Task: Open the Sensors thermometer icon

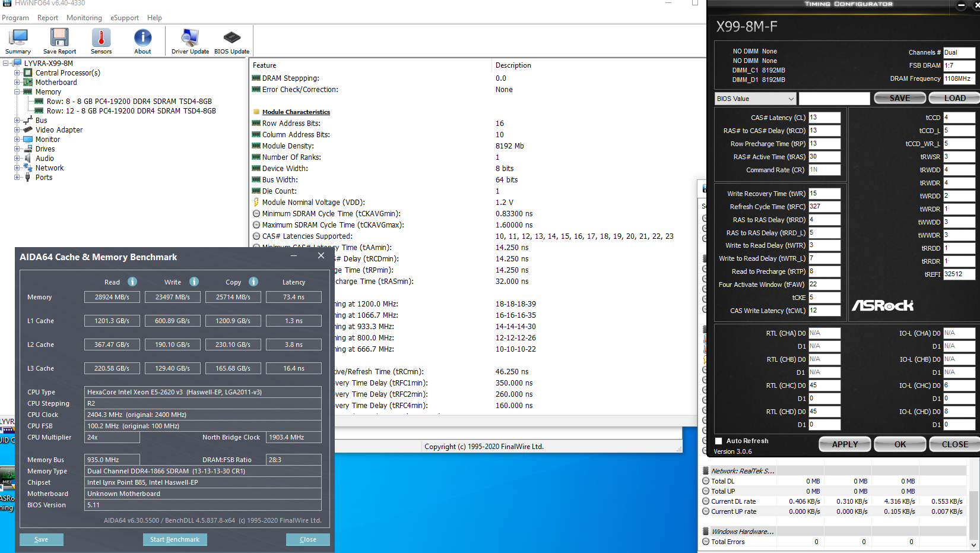Action: pyautogui.click(x=101, y=37)
